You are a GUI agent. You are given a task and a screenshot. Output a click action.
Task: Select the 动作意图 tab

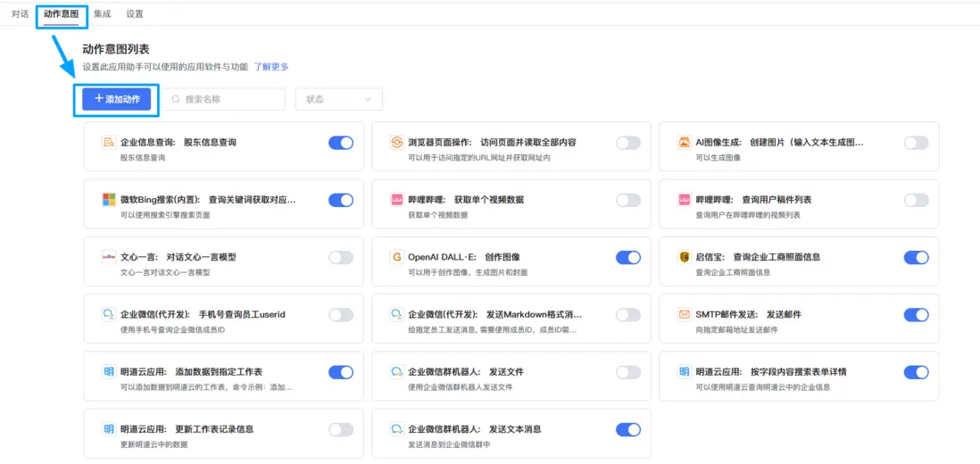62,13
